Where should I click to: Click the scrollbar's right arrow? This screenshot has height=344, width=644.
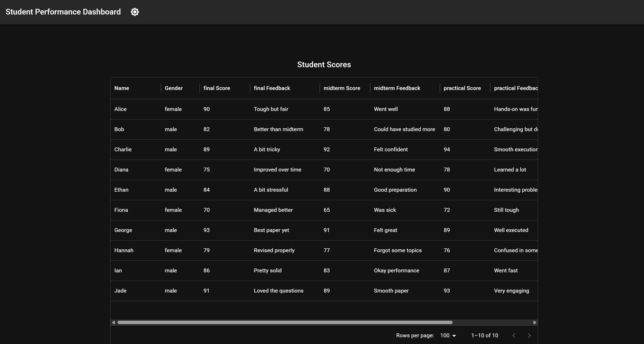point(535,323)
